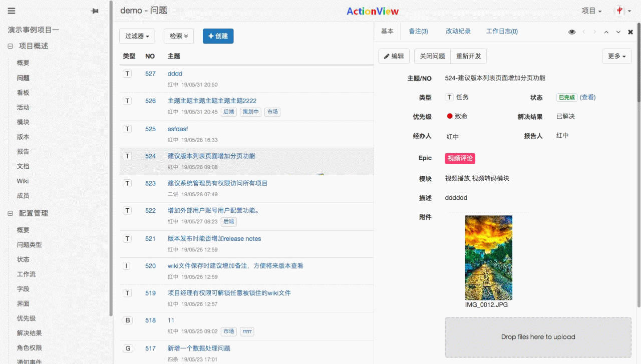Open the hamburger menu icon

click(x=12, y=11)
